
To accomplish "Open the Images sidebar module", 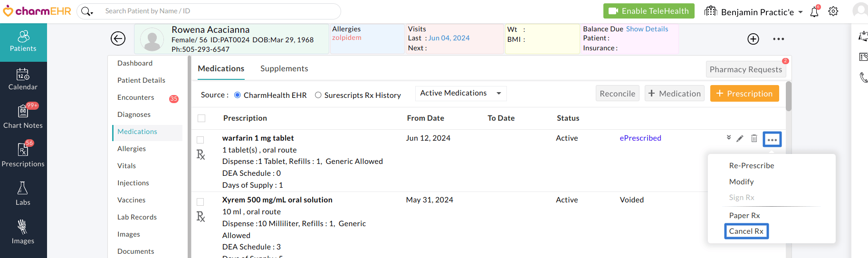I will [23, 232].
